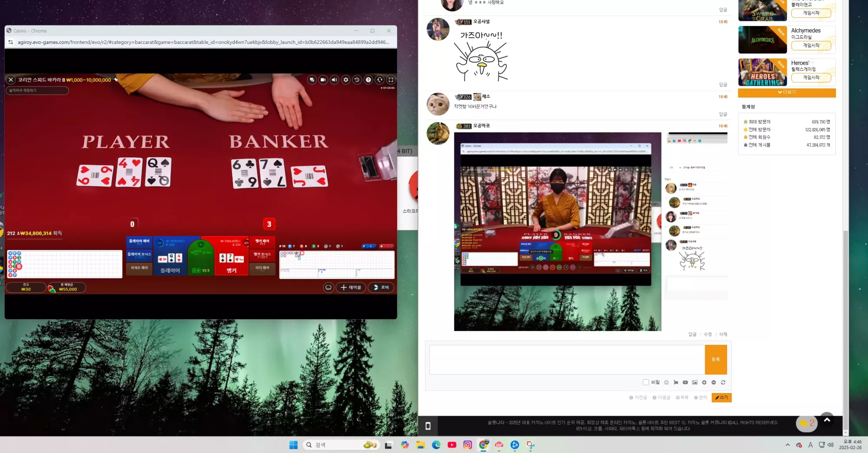Check the 비밀 secret comment checkbox
The height and width of the screenshot is (453, 868).
point(645,383)
